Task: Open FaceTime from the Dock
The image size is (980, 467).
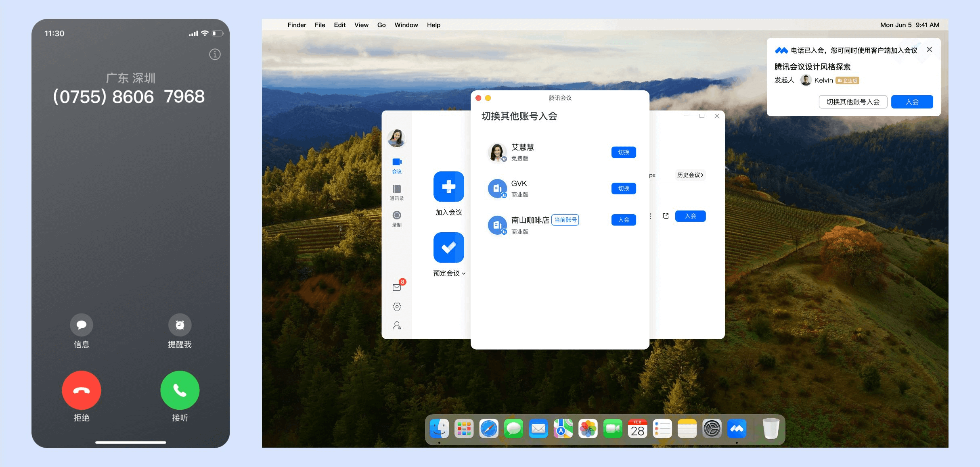Action: coord(613,429)
